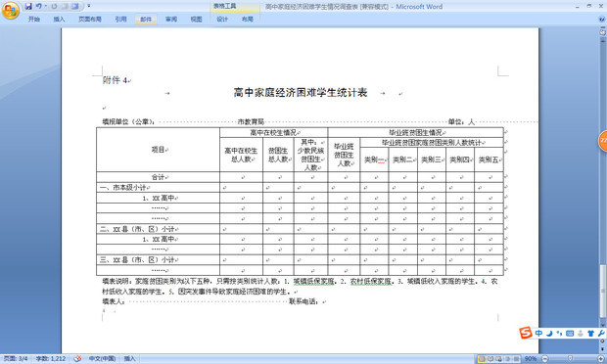The width and height of the screenshot is (607, 364).
Task: Switch to Web Layout view
Action: [x=498, y=359]
